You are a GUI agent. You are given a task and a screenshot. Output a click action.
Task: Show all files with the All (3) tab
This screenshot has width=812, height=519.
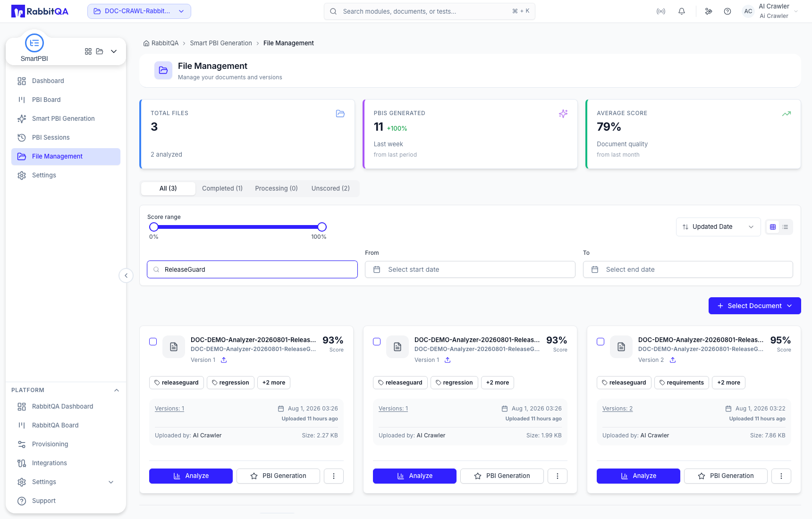168,188
